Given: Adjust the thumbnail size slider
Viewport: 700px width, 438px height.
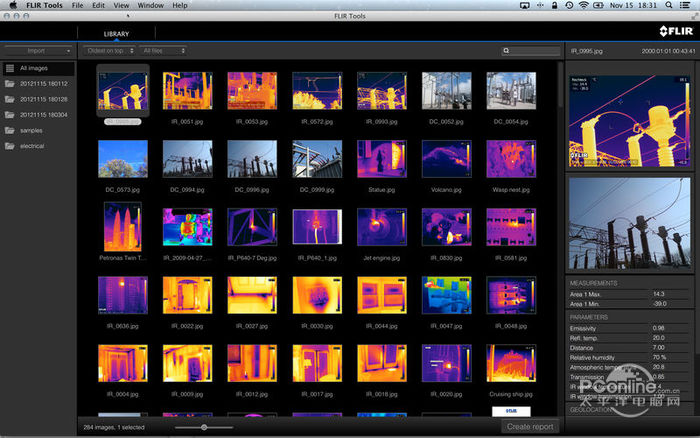Looking at the screenshot, I should point(205,427).
